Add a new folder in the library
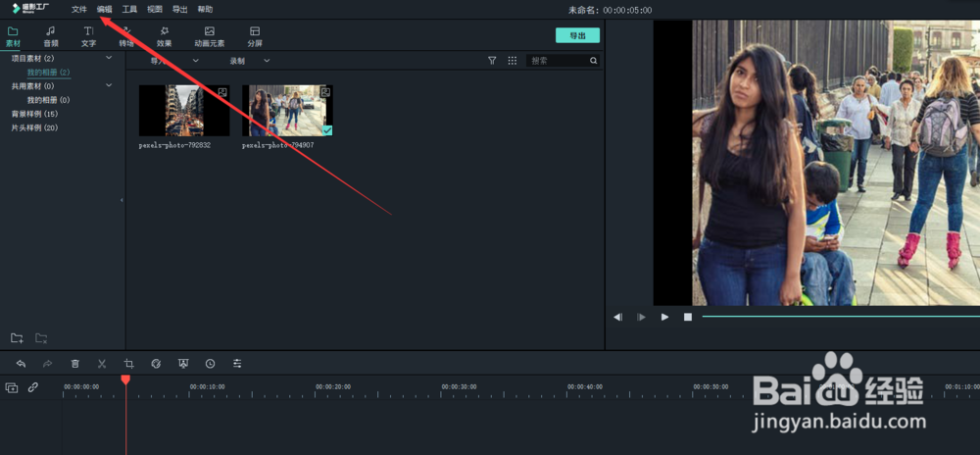 pos(17,338)
